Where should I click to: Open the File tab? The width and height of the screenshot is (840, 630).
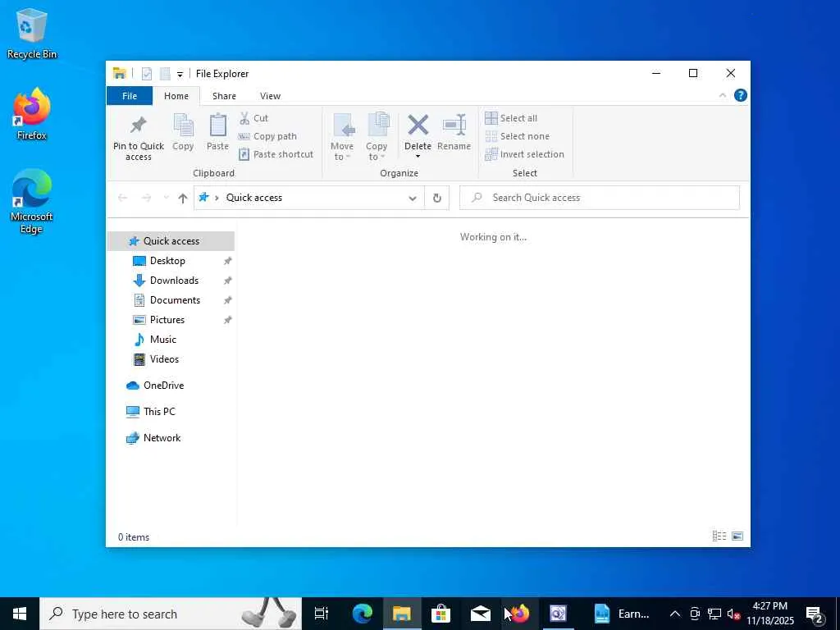pos(130,96)
